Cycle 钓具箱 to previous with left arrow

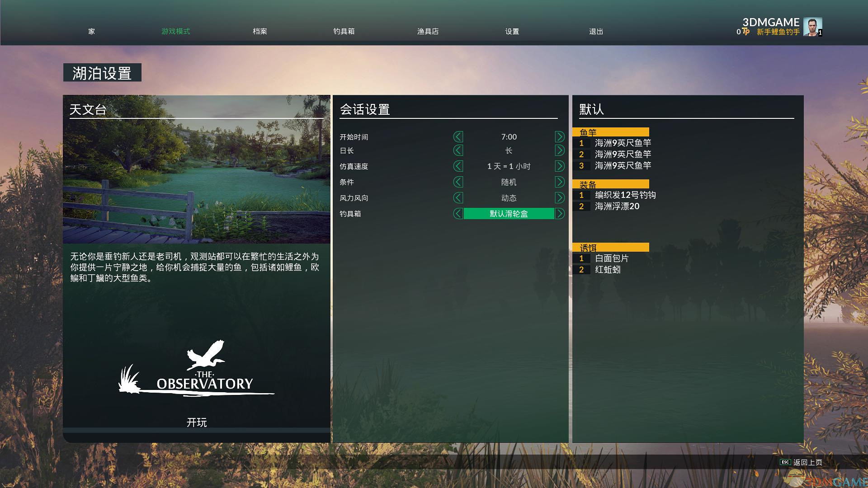(458, 214)
